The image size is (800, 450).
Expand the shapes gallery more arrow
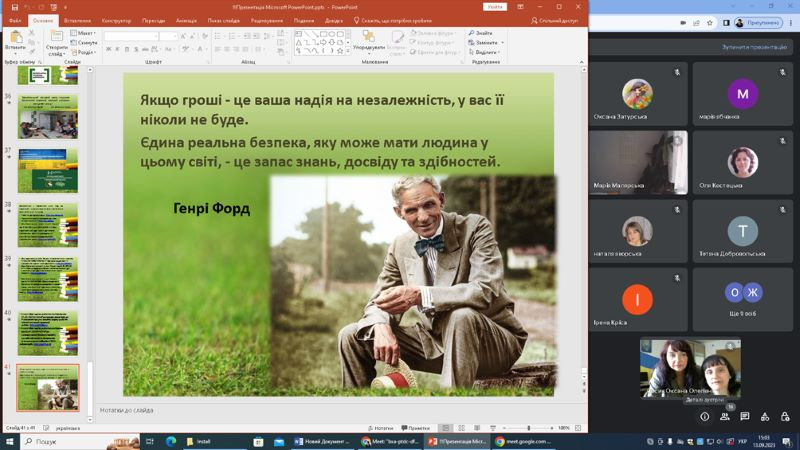(348, 51)
